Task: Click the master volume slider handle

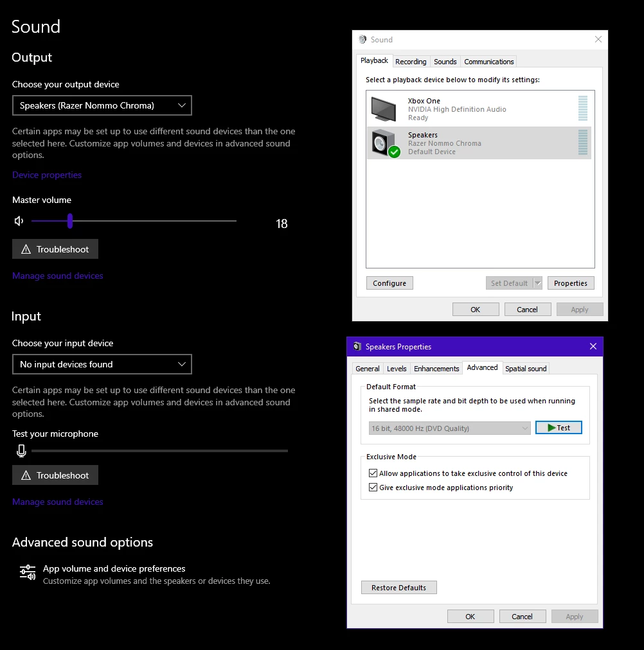Action: point(70,221)
